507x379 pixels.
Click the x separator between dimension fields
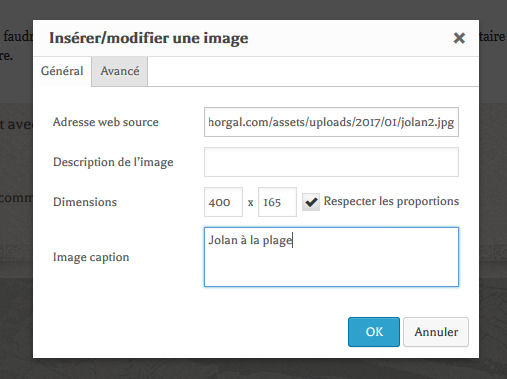[251, 203]
